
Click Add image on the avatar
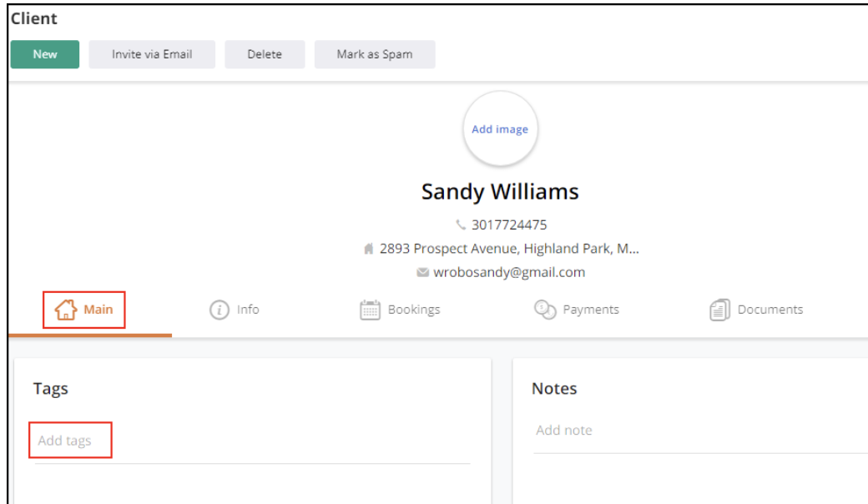point(500,129)
